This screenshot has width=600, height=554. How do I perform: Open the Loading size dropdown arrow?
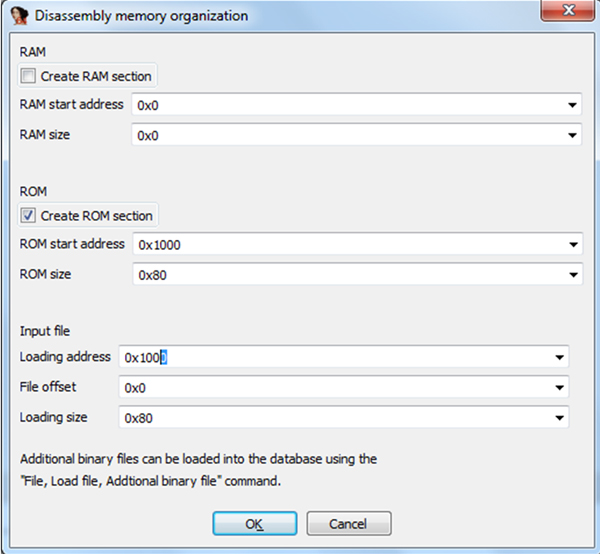pyautogui.click(x=558, y=417)
